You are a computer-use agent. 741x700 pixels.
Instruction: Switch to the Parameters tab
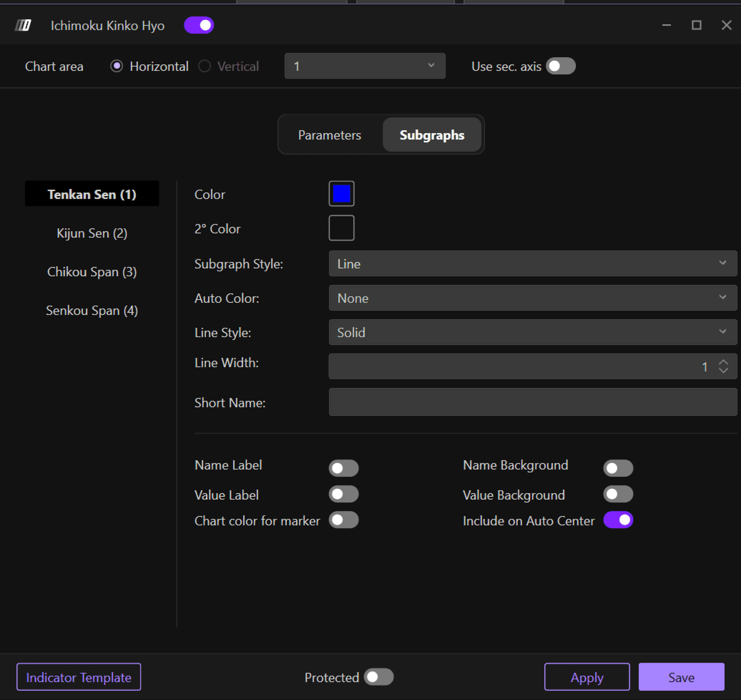[330, 135]
